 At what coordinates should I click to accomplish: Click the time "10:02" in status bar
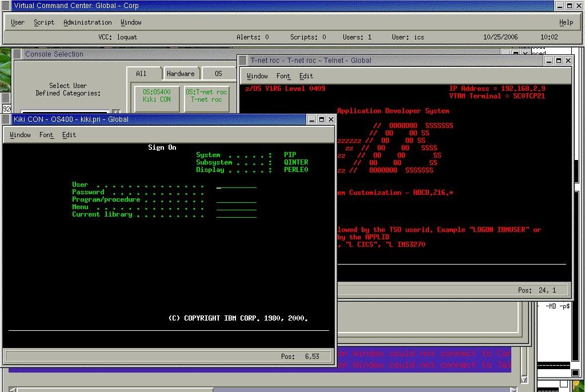click(549, 37)
